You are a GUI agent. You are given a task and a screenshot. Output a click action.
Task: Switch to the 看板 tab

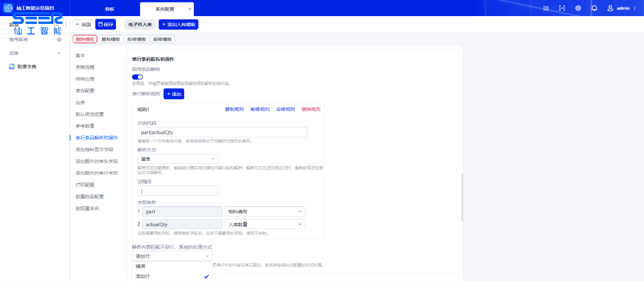point(110,9)
